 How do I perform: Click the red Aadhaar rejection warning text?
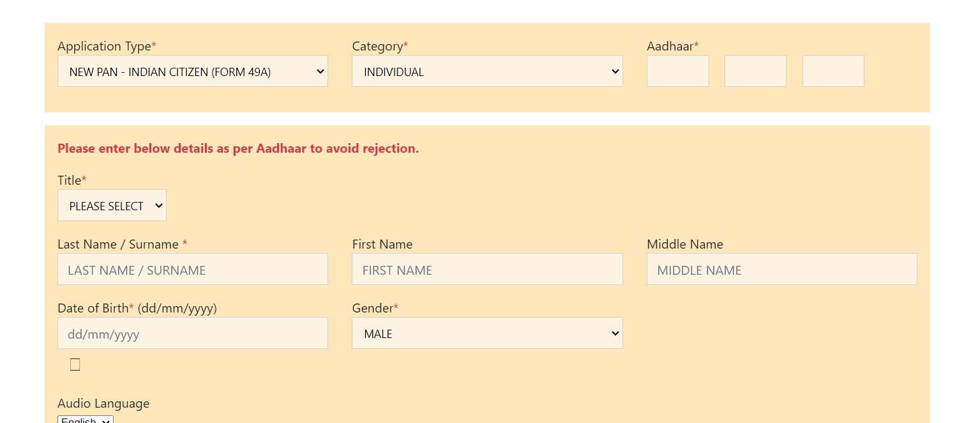(x=238, y=149)
